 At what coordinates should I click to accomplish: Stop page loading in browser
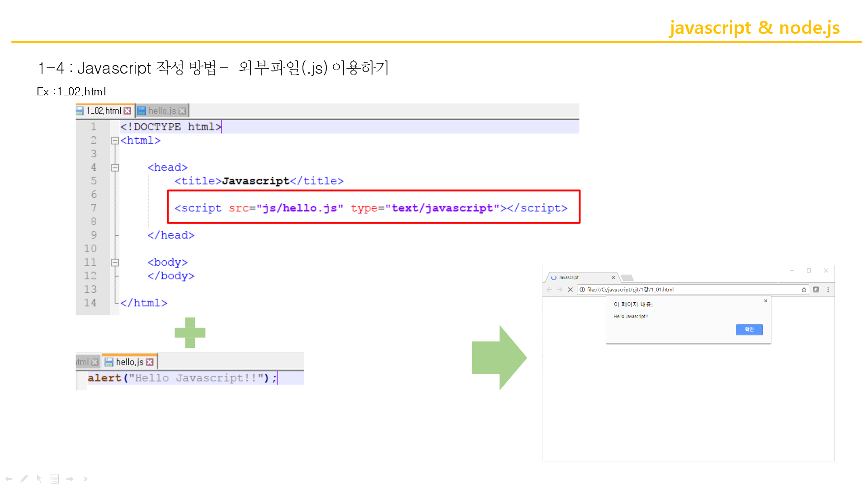click(570, 290)
